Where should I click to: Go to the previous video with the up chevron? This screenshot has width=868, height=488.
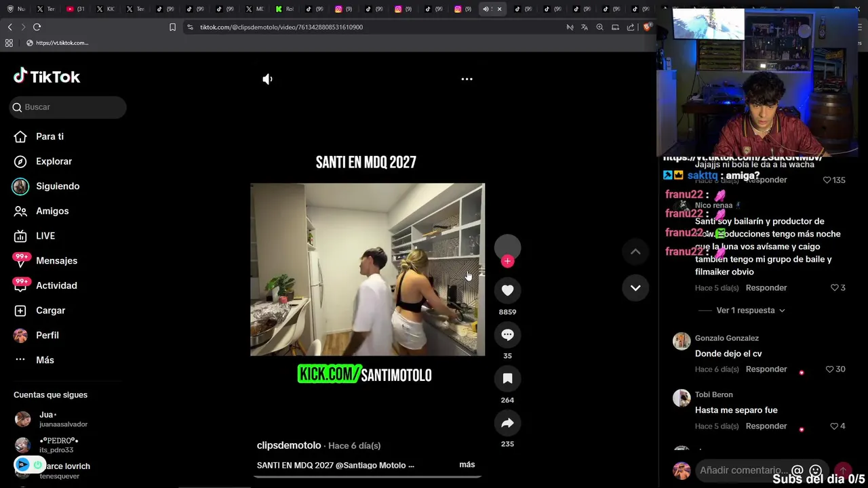[x=635, y=251]
